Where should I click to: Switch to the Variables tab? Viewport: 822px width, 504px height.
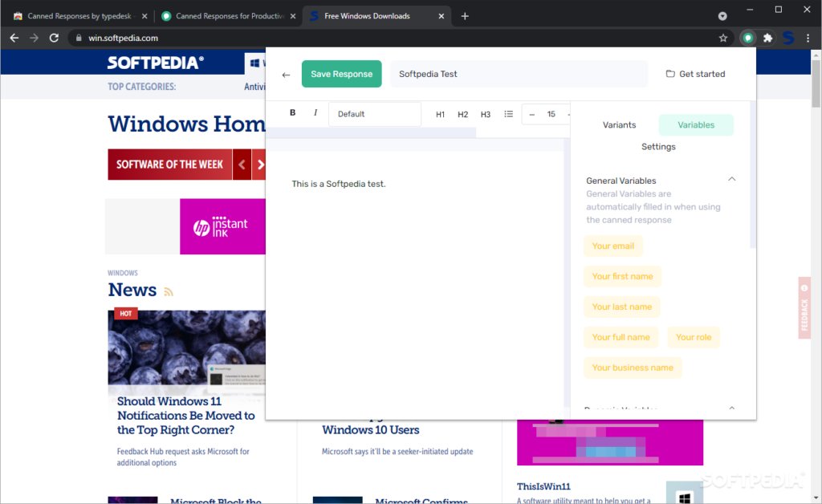[x=696, y=124]
